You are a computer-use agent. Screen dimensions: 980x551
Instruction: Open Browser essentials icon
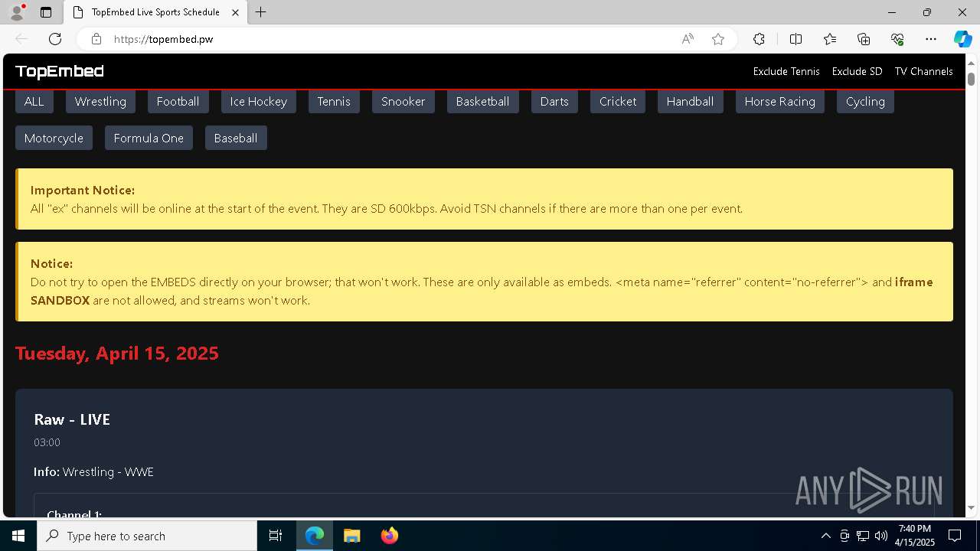[x=897, y=39]
